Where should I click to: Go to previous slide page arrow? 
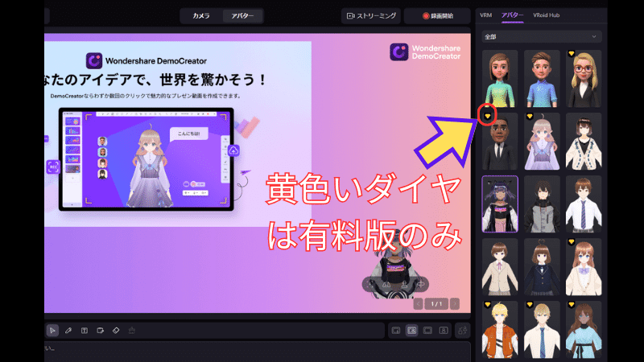click(x=418, y=304)
